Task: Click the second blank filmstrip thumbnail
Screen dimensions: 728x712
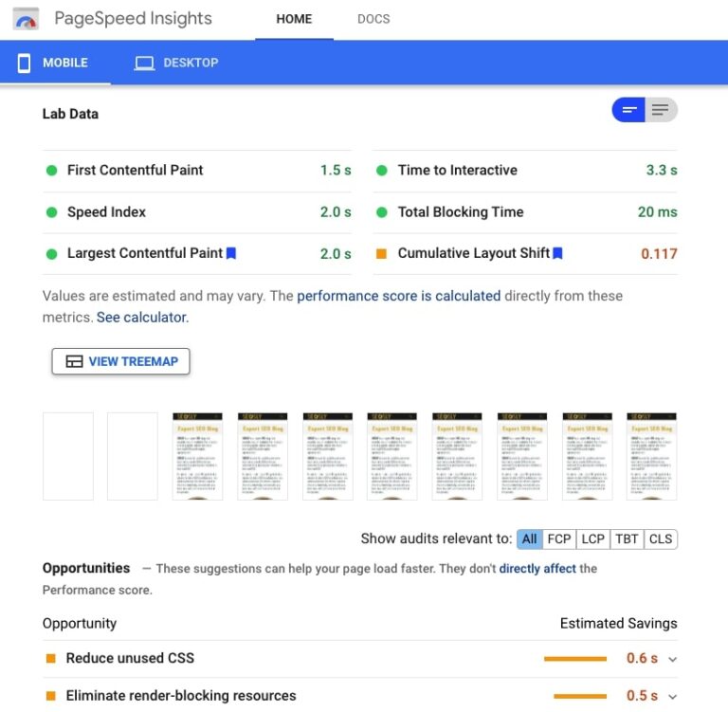Action: [133, 456]
